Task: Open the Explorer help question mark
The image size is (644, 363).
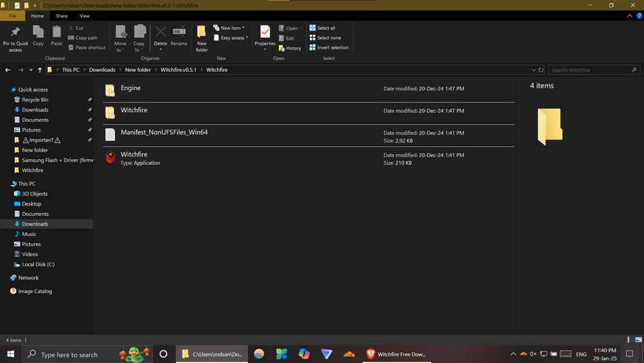Action: (x=639, y=15)
